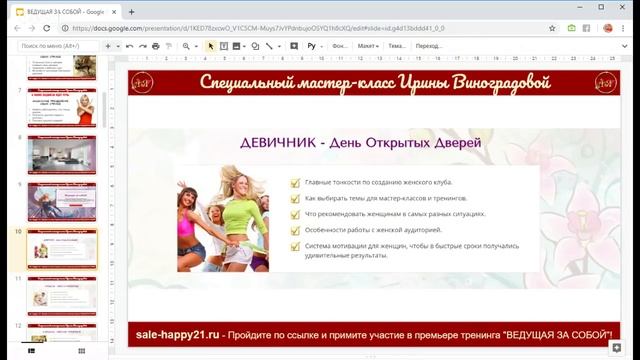Click the menu search field
This screenshot has height=360, width=640.
[x=58, y=46]
